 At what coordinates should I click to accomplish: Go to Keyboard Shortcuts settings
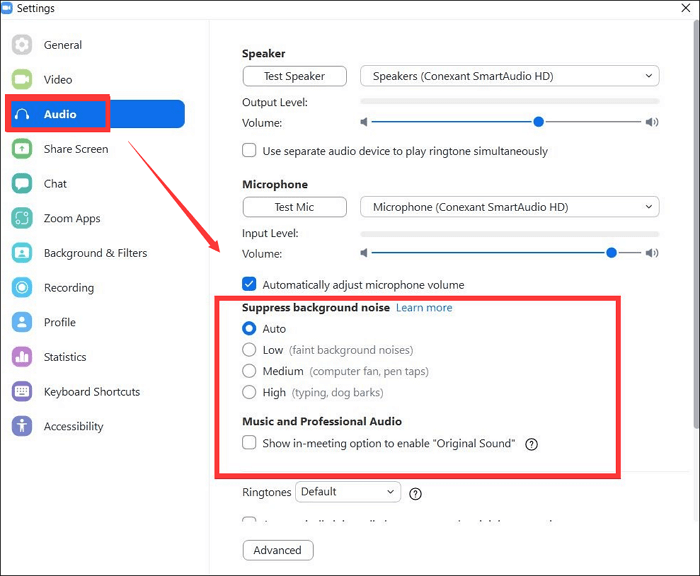pyautogui.click(x=91, y=392)
